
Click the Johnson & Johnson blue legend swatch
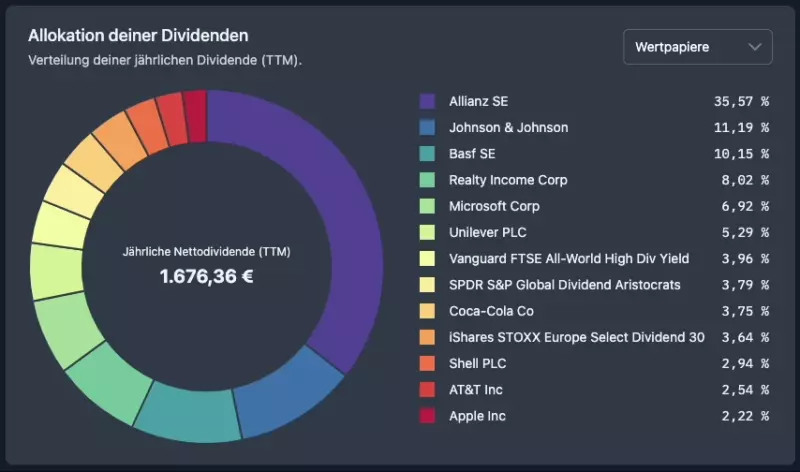(427, 128)
